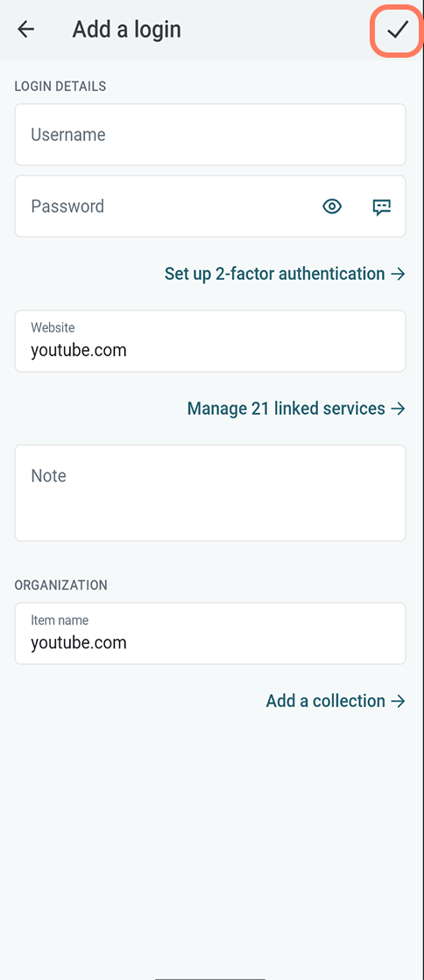The image size is (424, 980).
Task: Click the ORGANIZATION section header
Action: [x=60, y=585]
